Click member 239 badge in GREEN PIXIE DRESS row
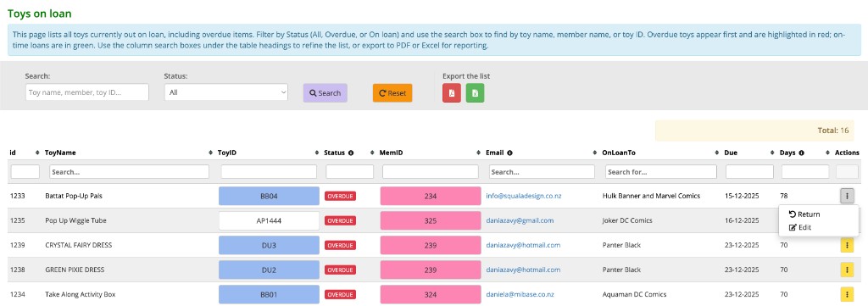This screenshot has height=306, width=868. coord(430,270)
